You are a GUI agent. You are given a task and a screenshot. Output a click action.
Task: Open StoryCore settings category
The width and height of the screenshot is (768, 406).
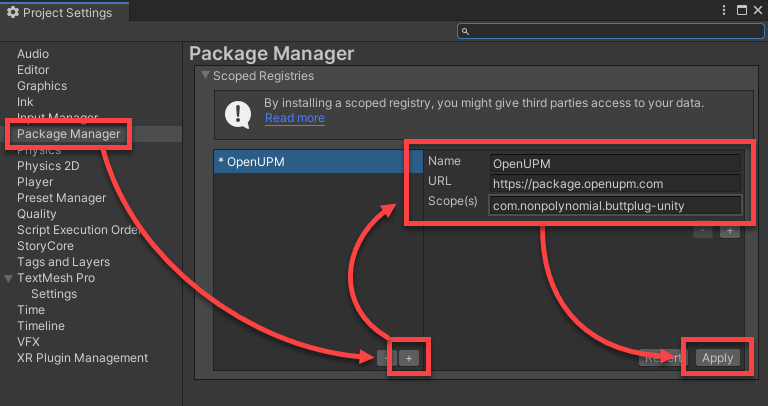tap(45, 246)
